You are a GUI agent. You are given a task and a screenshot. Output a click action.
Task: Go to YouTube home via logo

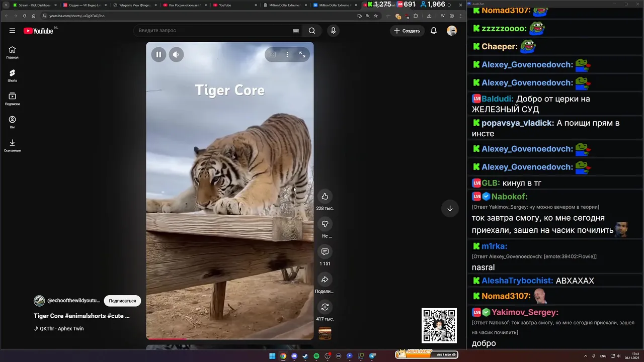(x=38, y=31)
